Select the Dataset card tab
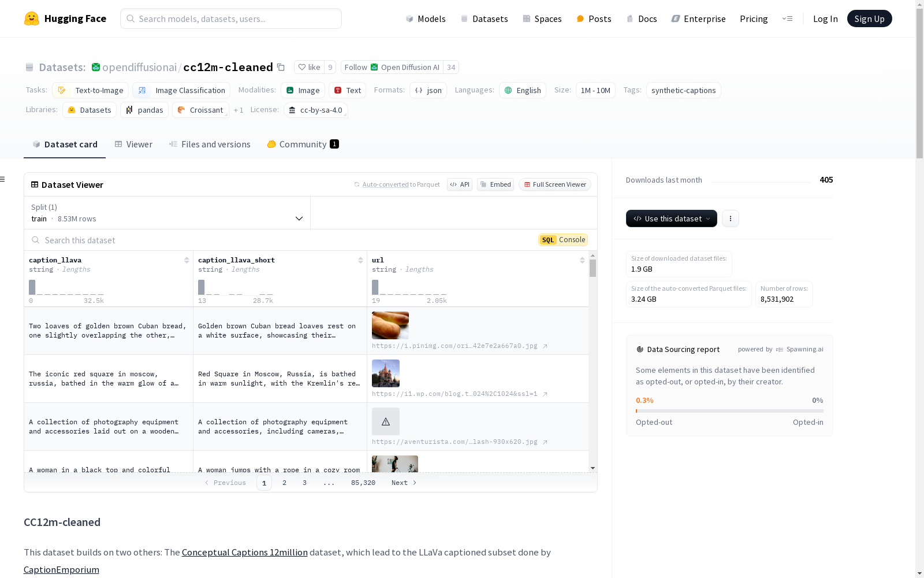The width and height of the screenshot is (924, 578). pos(65,144)
